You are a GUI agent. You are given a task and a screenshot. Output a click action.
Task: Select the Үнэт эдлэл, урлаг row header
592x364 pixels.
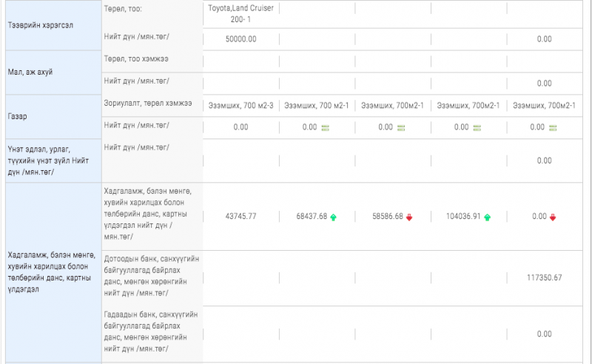point(51,160)
